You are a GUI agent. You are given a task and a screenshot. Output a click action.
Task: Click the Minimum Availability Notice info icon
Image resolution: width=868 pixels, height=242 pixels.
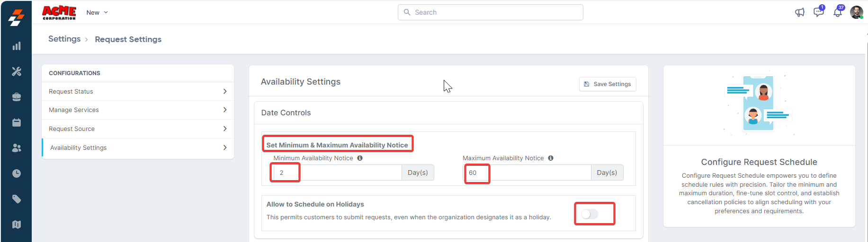point(360,158)
